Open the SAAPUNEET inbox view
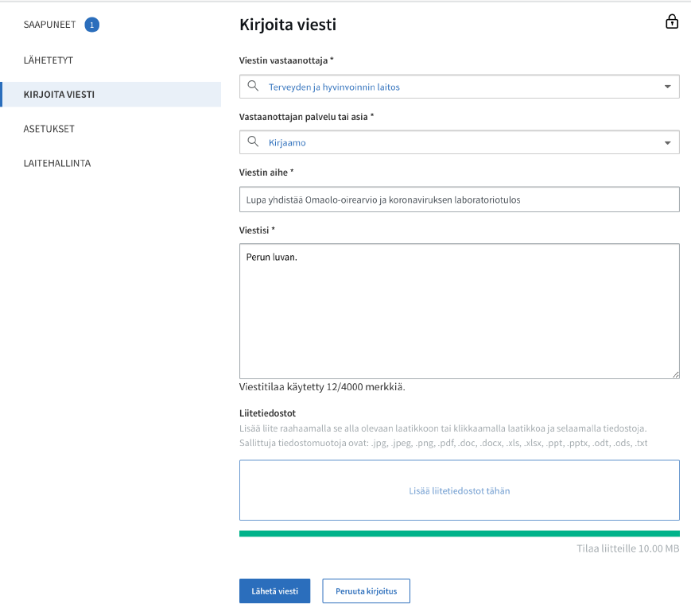 point(48,25)
